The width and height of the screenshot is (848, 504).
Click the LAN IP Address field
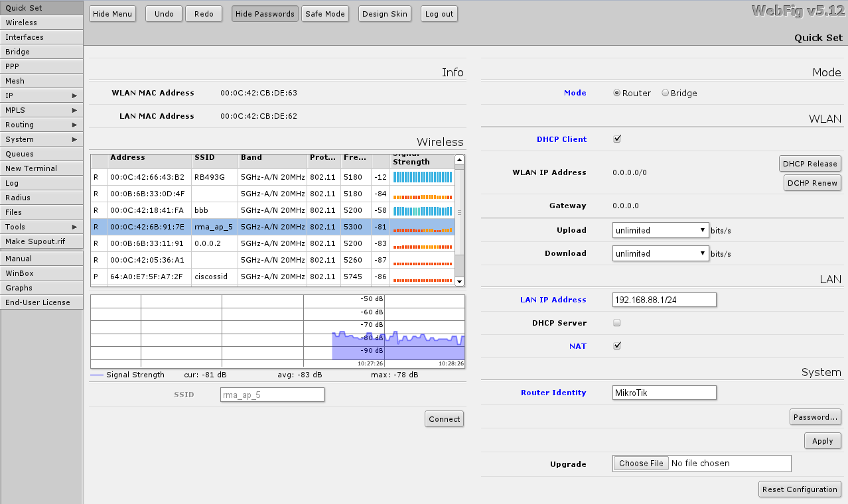click(664, 300)
